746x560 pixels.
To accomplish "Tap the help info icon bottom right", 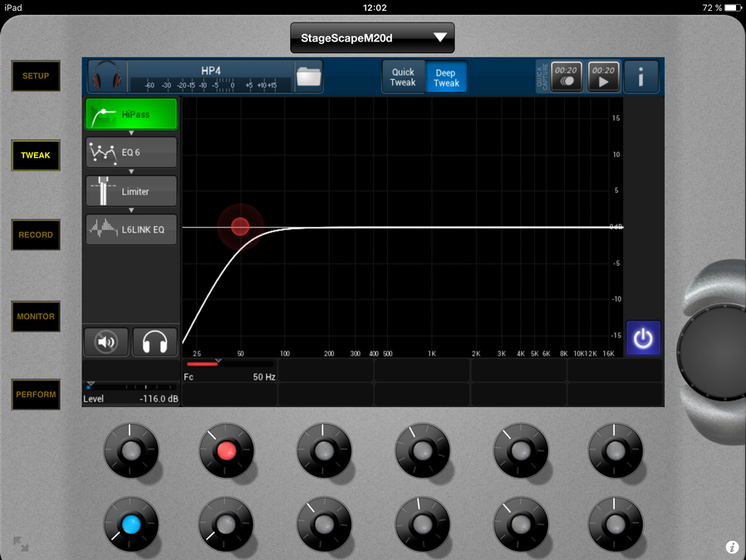I will click(x=732, y=547).
